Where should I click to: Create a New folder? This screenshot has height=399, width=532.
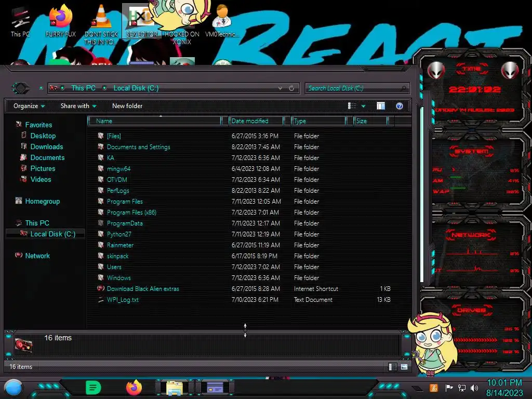click(127, 106)
